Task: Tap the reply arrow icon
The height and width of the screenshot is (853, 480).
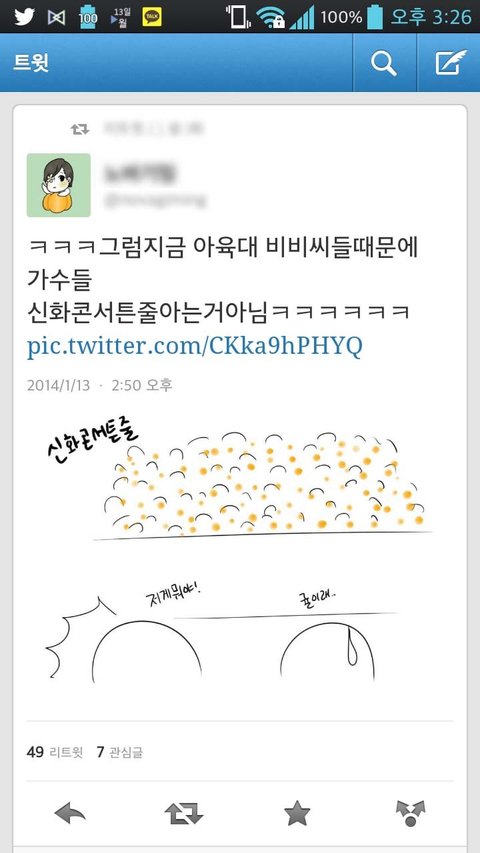Action: click(70, 814)
